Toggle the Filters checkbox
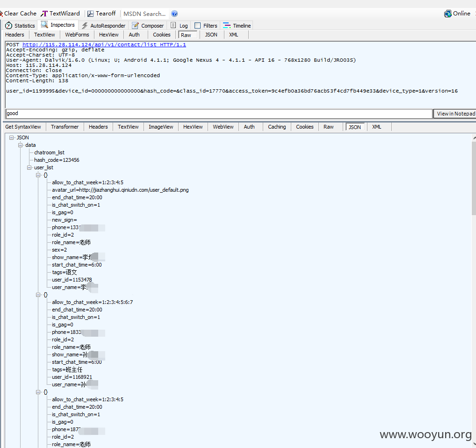 197,26
